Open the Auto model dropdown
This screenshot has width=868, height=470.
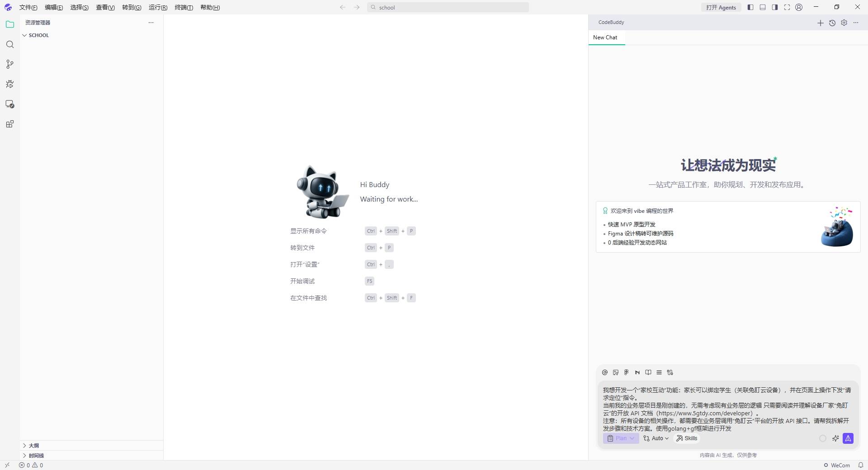(656, 438)
